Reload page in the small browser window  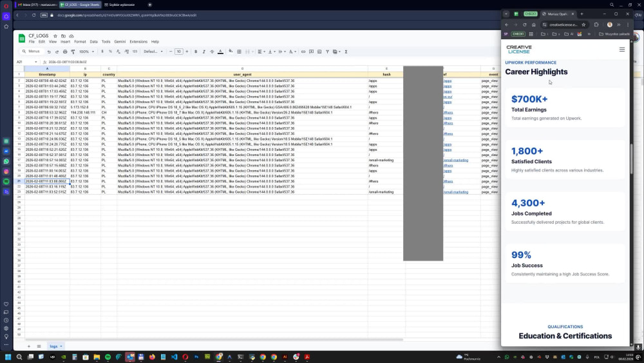(524, 25)
